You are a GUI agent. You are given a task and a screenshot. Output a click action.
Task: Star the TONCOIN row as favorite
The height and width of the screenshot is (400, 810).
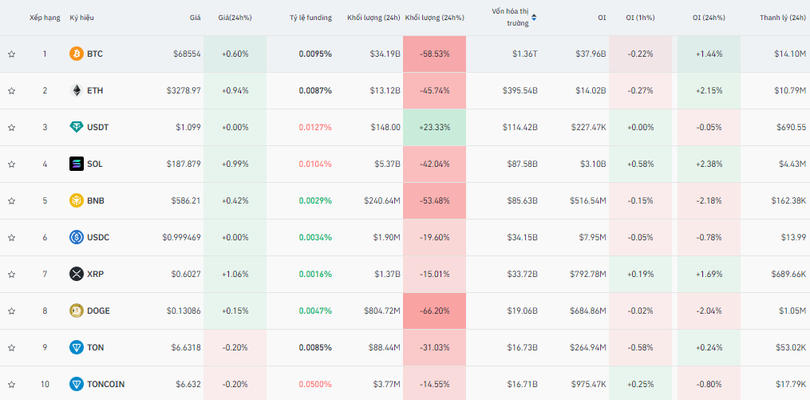coord(12,384)
